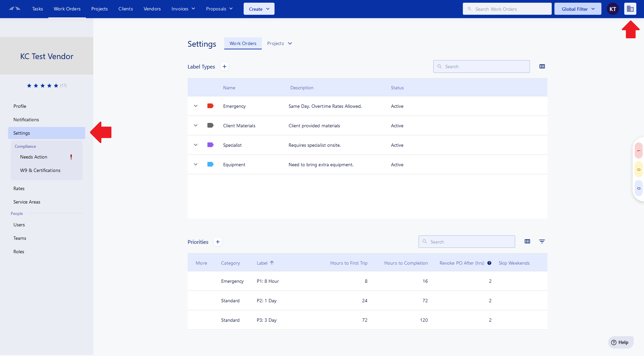Click the vendor five-star rating
The width and height of the screenshot is (644, 356).
tap(43, 86)
